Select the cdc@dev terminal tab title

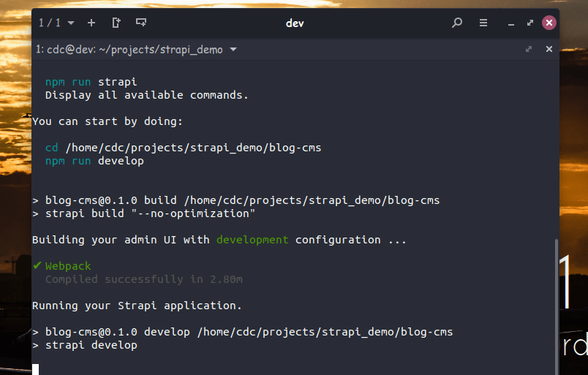tap(129, 50)
